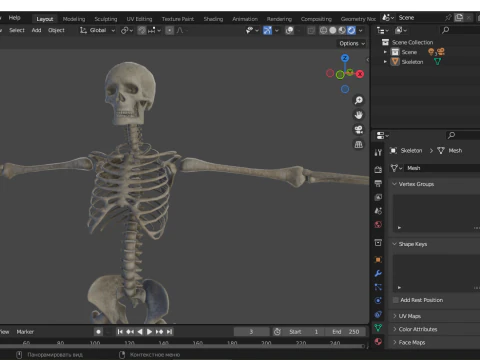480x360 pixels.
Task: Expand the Skeleton item in outliner
Action: tap(385, 62)
